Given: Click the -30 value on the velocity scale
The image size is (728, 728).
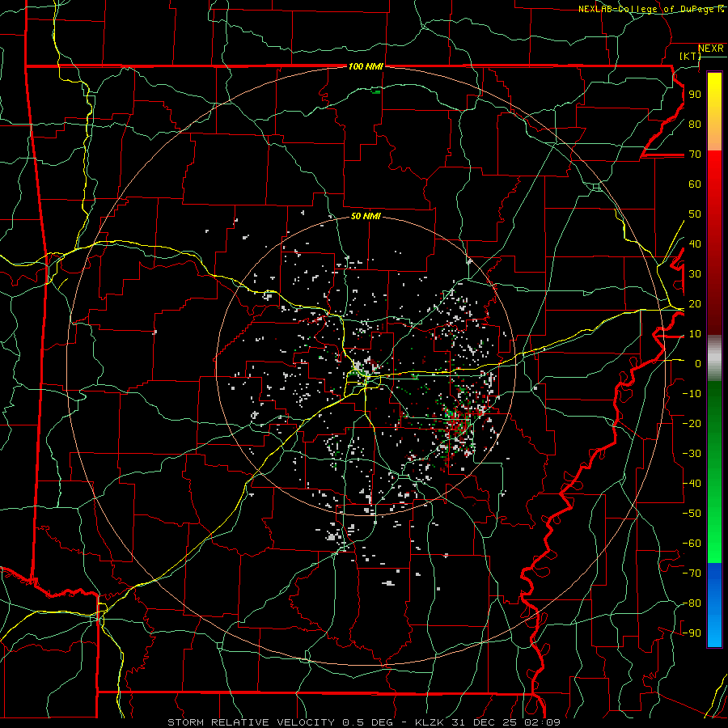Looking at the screenshot, I should (692, 454).
